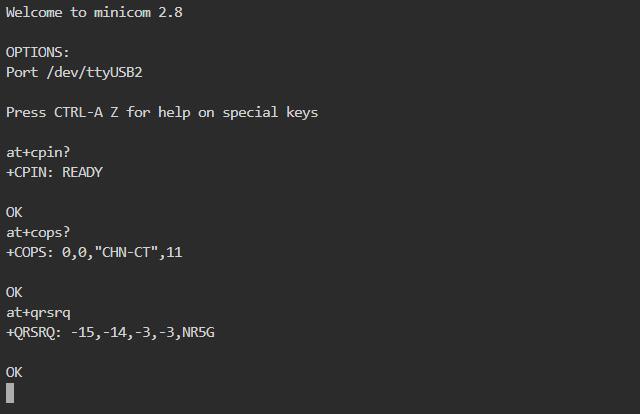Viewport: 640px width, 414px height.
Task: Click the /dev/ttyUSB2 port path
Action: click(100, 72)
